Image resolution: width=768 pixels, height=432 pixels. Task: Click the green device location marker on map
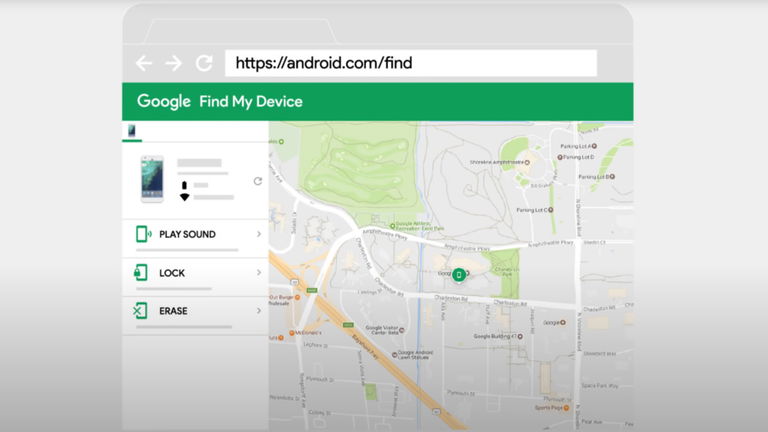[x=459, y=275]
